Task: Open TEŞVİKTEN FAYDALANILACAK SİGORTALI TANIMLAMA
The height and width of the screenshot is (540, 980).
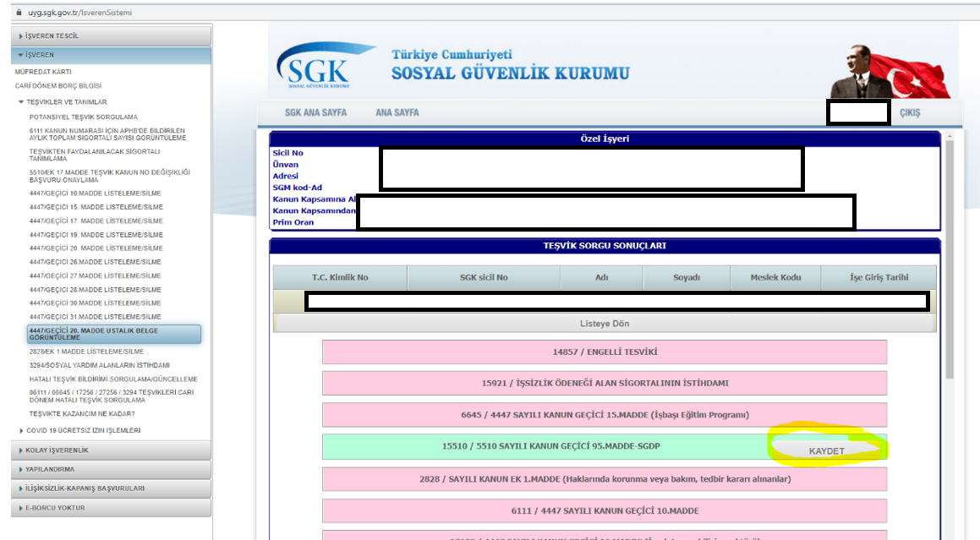Action: (x=95, y=155)
